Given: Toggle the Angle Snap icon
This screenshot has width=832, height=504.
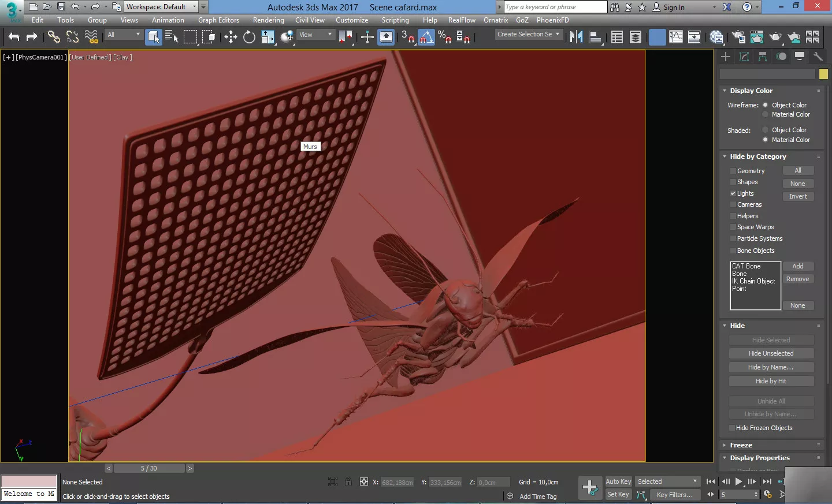Looking at the screenshot, I should pyautogui.click(x=426, y=37).
